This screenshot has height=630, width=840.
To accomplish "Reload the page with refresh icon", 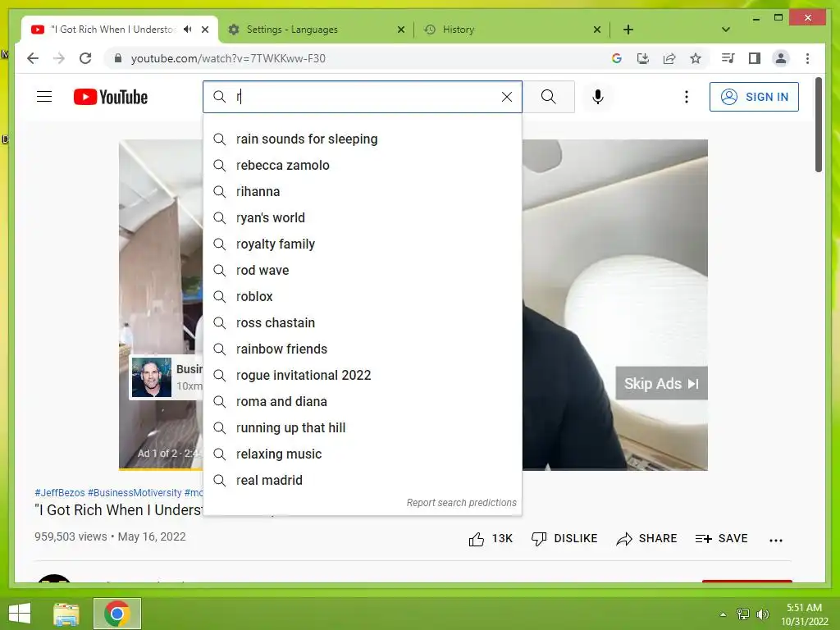I will pyautogui.click(x=85, y=58).
